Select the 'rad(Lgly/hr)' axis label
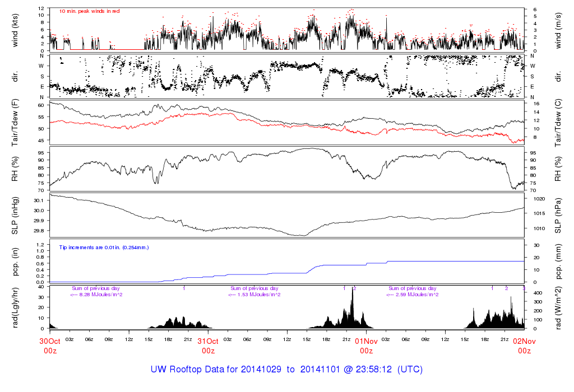The height and width of the screenshot is (392, 574). tap(15, 308)
